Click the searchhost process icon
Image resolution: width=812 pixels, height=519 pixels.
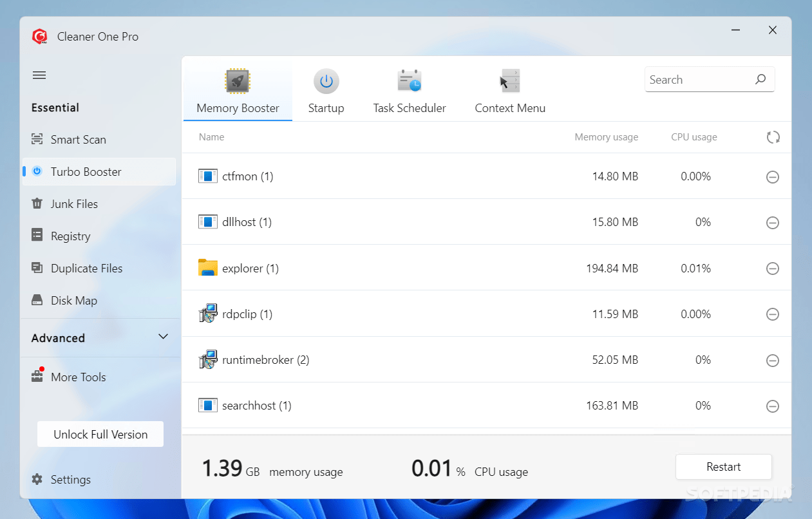click(207, 405)
